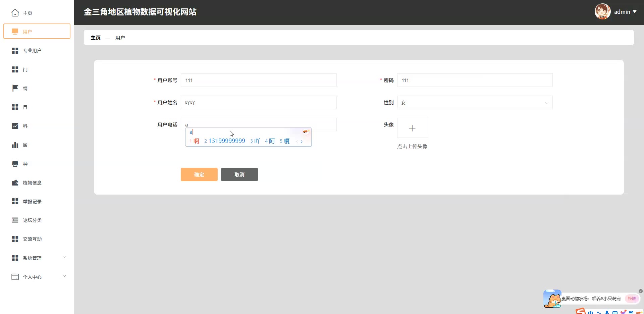This screenshot has width=644, height=314.
Task: Click the 确定 confirm button
Action: pos(199,174)
